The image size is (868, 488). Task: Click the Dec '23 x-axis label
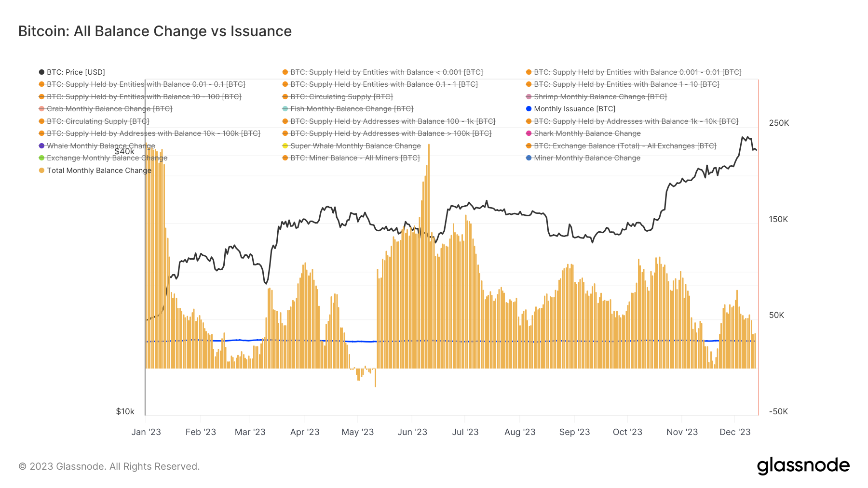[x=735, y=432]
